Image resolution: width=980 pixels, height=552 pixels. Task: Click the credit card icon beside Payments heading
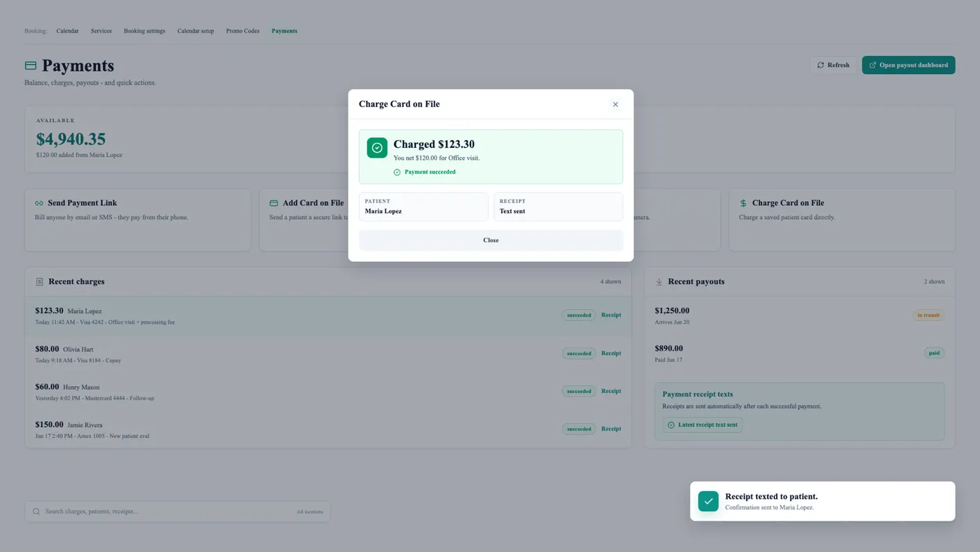(30, 66)
